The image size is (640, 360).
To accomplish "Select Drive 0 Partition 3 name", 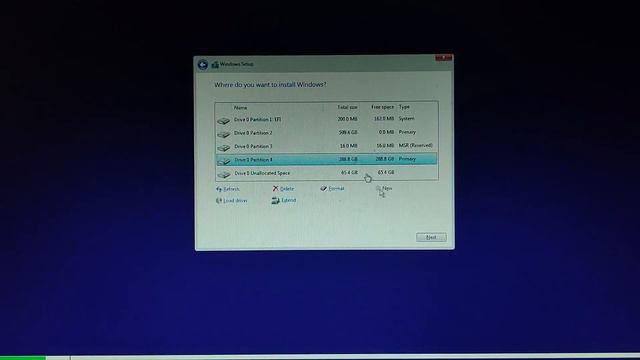I will coord(253,147).
